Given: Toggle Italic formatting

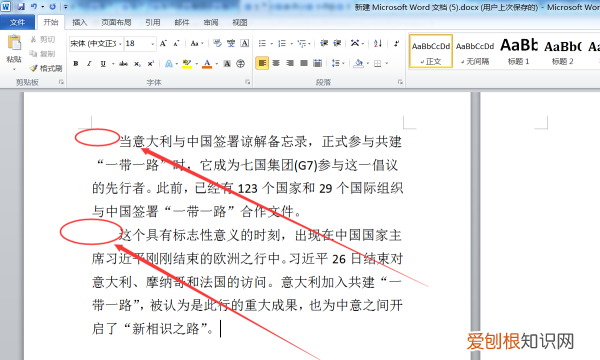Looking at the screenshot, I should point(89,64).
